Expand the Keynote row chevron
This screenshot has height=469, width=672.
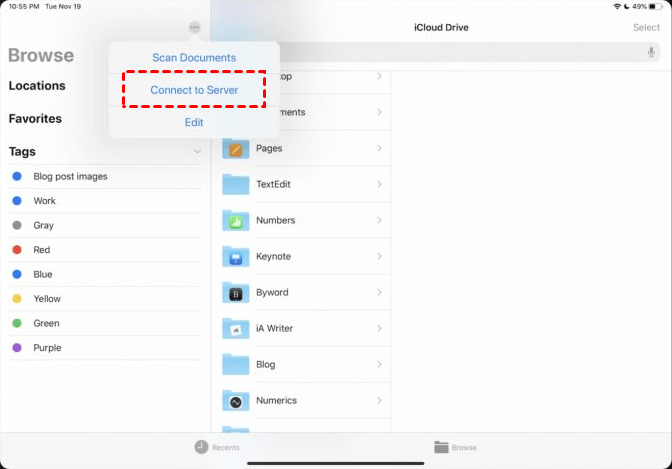pyautogui.click(x=379, y=256)
